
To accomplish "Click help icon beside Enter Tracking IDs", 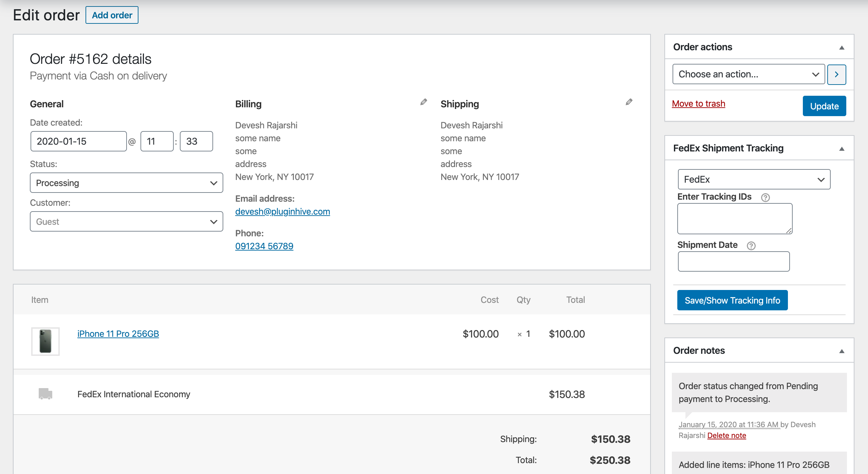I will coord(765,197).
